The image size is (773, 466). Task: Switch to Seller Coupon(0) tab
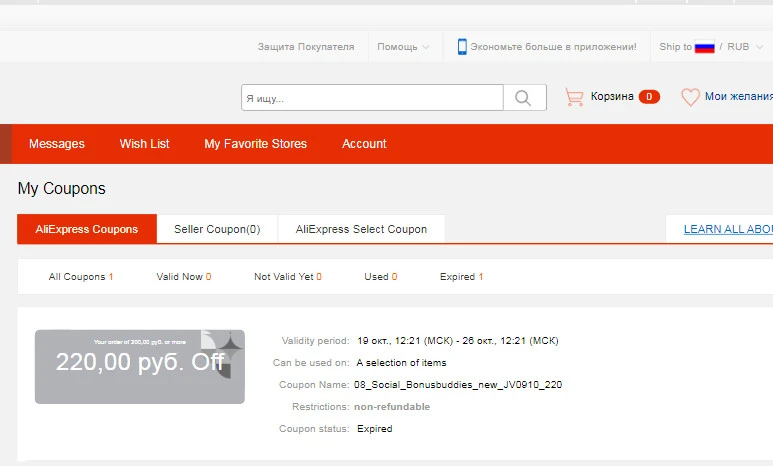coord(217,229)
